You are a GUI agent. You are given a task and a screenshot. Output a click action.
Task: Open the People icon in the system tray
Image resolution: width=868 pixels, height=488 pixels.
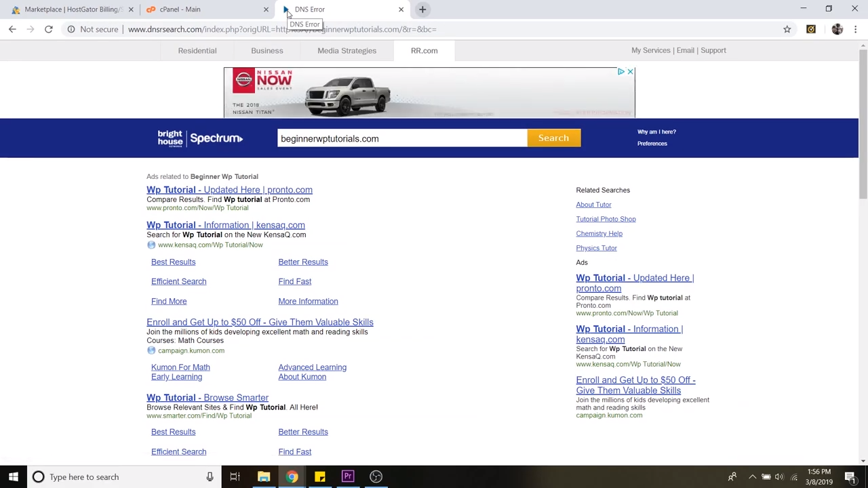(732, 477)
